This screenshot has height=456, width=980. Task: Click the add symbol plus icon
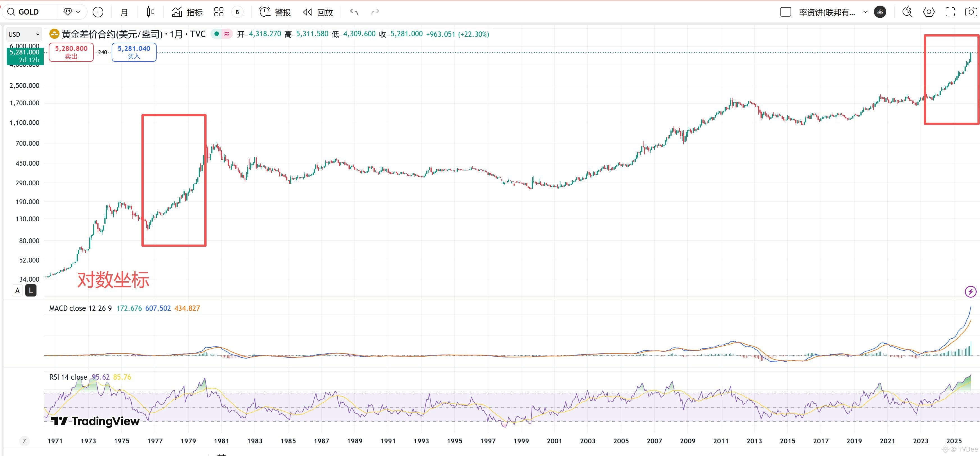point(98,12)
